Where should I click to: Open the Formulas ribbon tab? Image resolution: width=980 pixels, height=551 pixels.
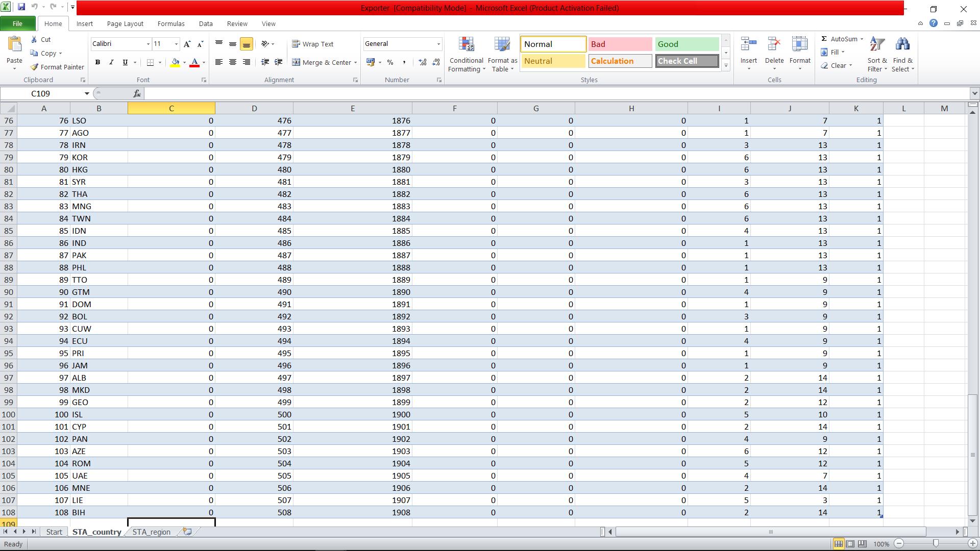click(170, 23)
